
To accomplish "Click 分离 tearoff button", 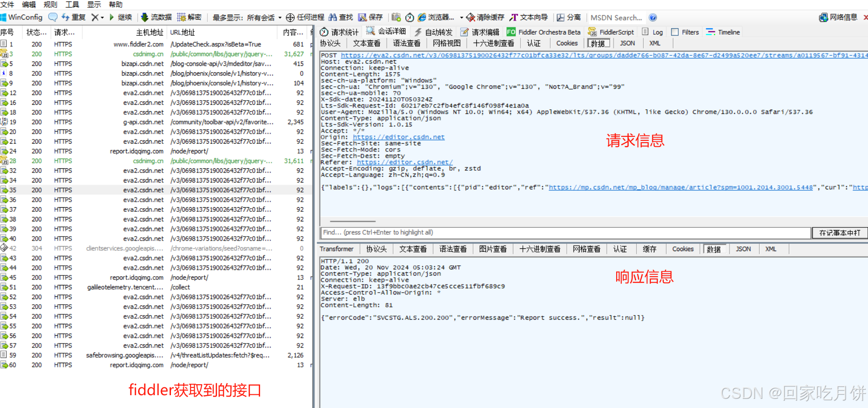I will click(x=569, y=17).
